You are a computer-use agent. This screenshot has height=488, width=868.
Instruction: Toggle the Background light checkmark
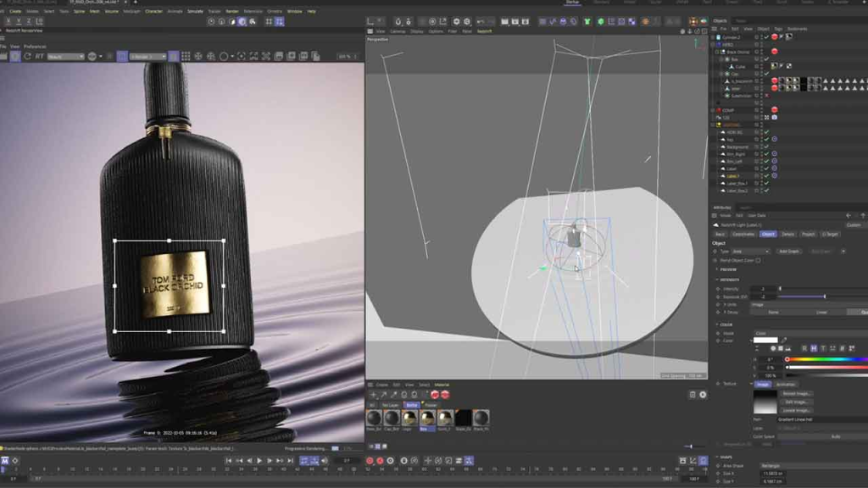pos(766,147)
